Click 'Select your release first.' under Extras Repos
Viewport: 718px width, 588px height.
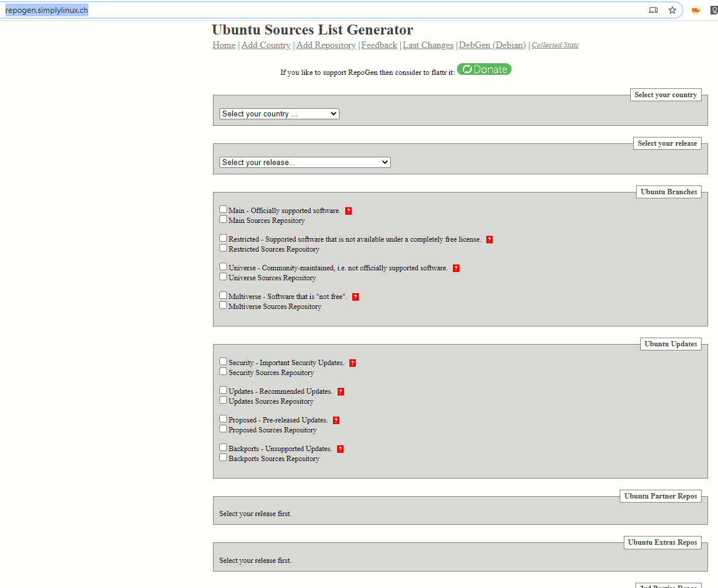click(x=255, y=561)
